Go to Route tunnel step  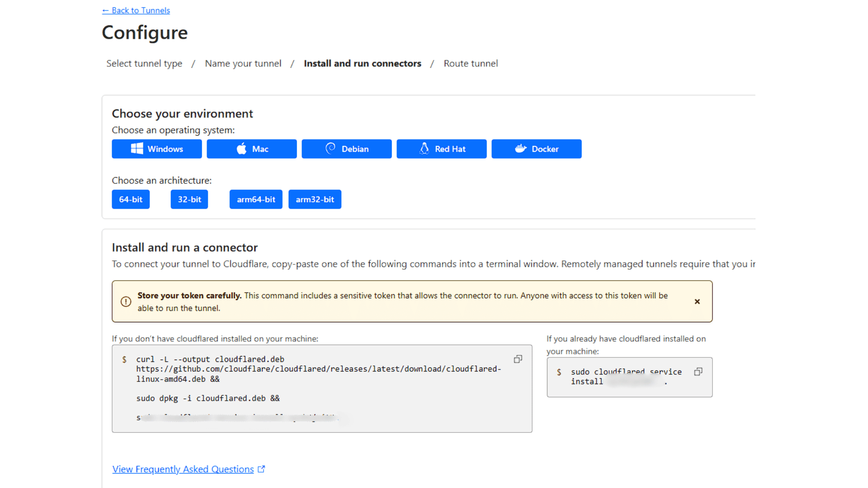pyautogui.click(x=471, y=64)
